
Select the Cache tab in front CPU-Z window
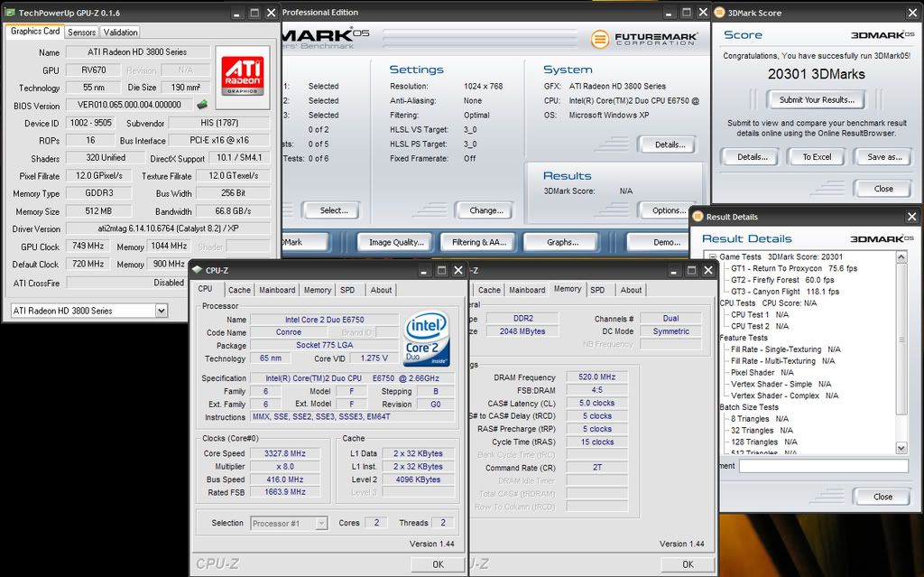click(239, 290)
